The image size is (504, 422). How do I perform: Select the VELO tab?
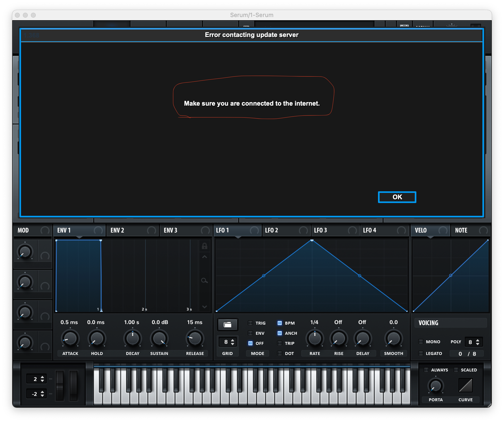430,230
